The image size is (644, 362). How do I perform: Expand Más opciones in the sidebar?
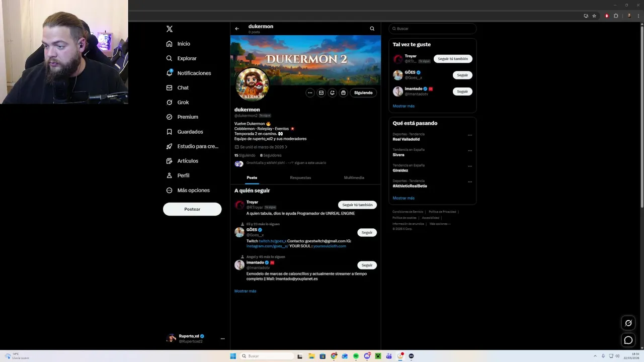point(188,190)
